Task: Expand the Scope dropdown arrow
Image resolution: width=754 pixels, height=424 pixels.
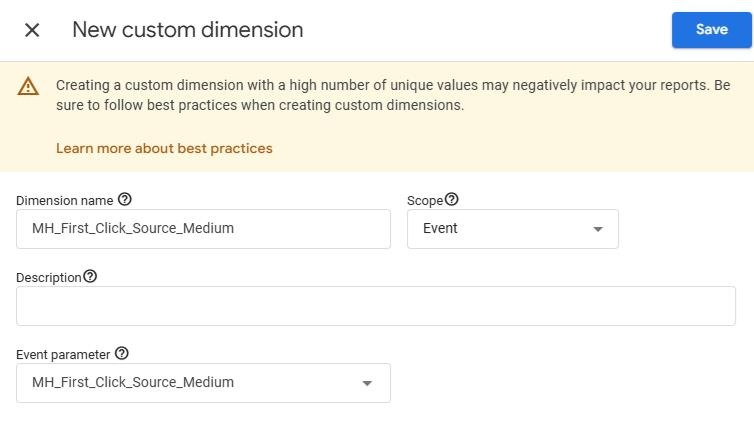Action: pyautogui.click(x=598, y=229)
